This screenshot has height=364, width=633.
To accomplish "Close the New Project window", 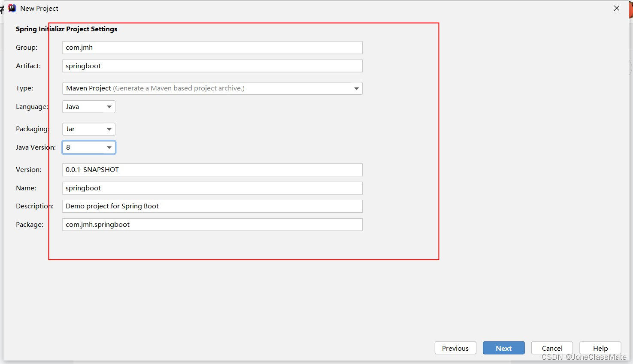I will [617, 8].
